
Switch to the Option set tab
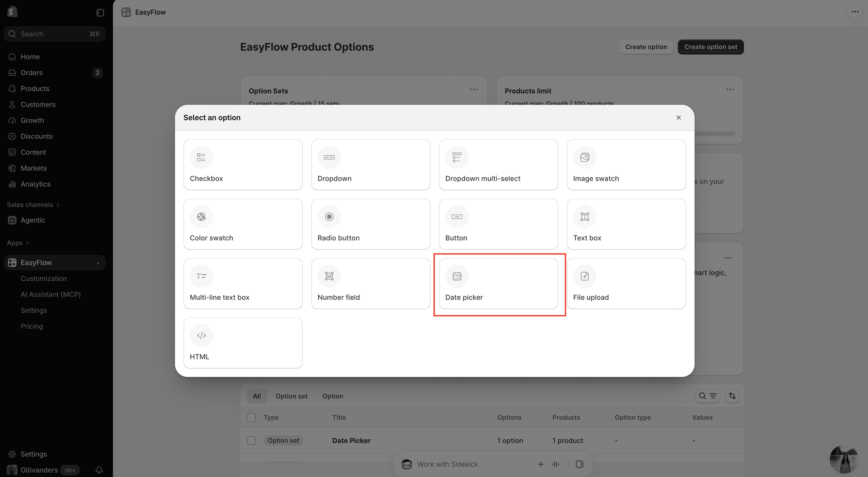pyautogui.click(x=291, y=396)
